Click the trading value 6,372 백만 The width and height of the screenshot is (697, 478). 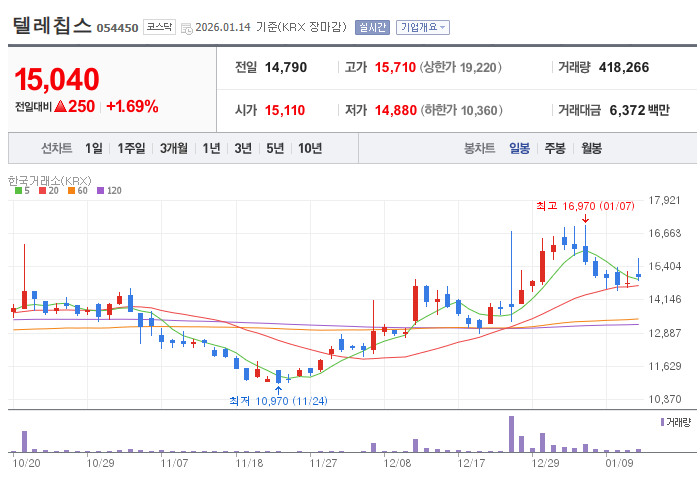(639, 110)
